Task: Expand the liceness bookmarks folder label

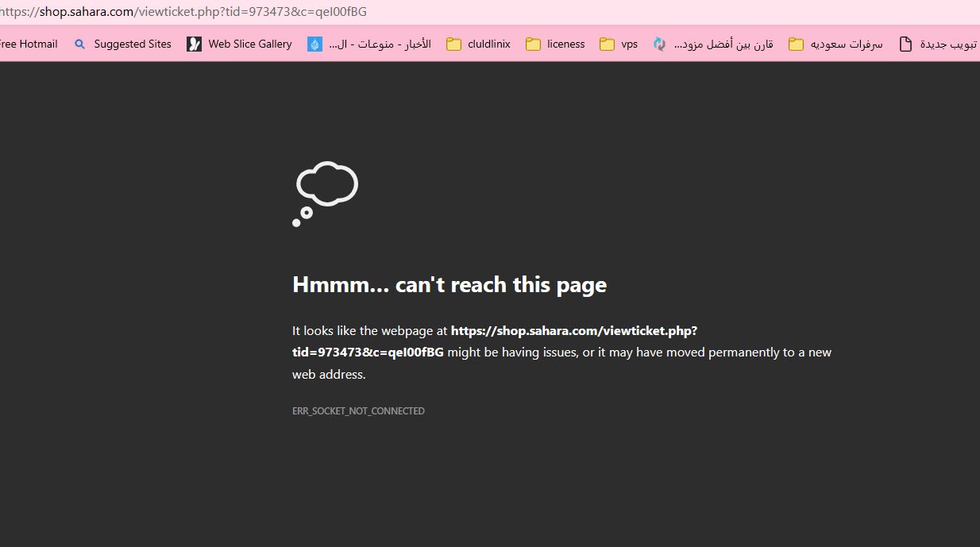Action: (565, 44)
